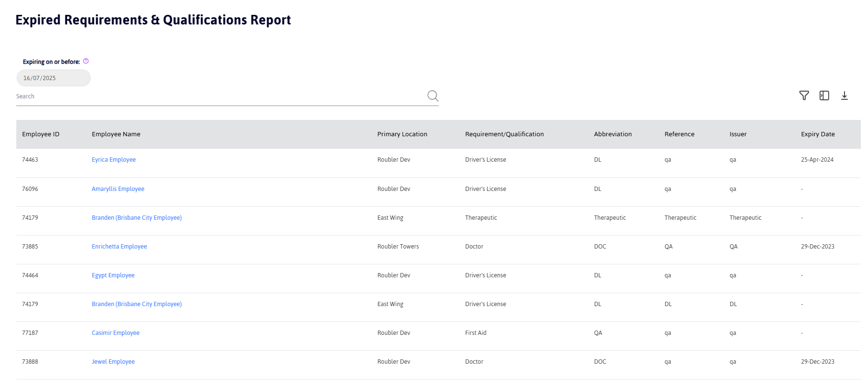The height and width of the screenshot is (380, 868).
Task: Click Roubler Towers location cell
Action: point(398,247)
